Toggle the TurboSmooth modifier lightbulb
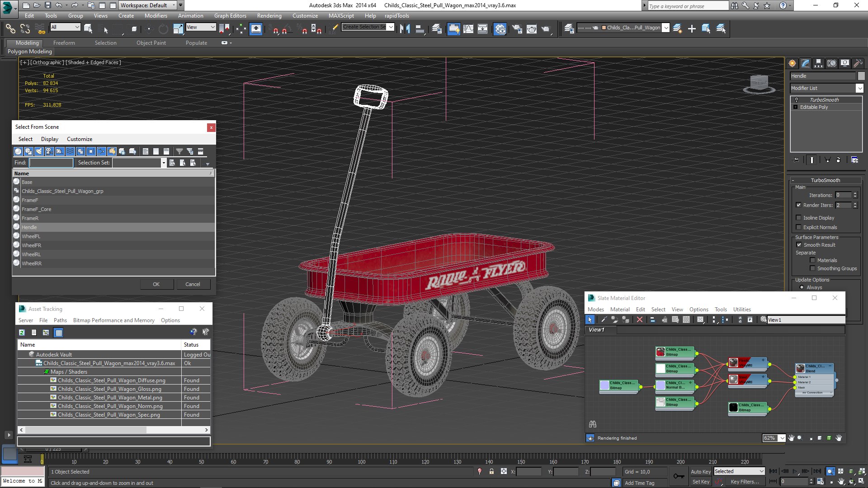The height and width of the screenshot is (488, 868). [797, 100]
